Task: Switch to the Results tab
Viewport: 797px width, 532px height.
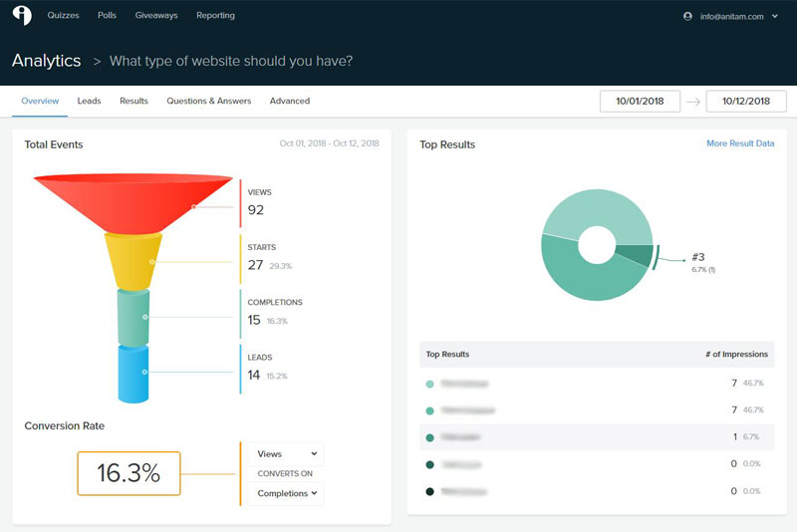Action: pyautogui.click(x=133, y=101)
